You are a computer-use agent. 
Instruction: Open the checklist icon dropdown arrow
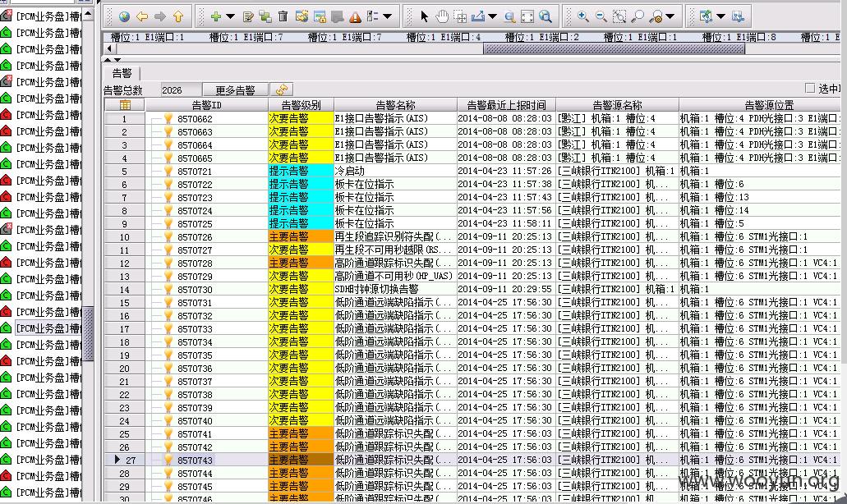387,16
